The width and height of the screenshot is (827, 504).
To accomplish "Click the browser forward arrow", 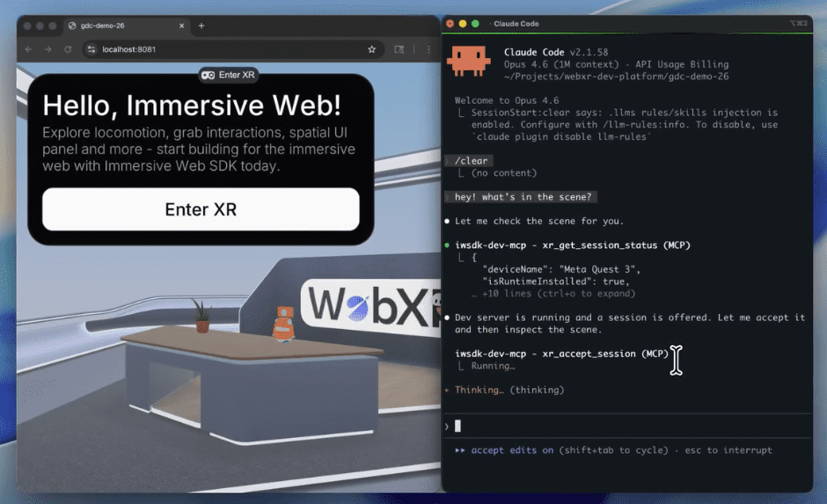I will click(48, 49).
